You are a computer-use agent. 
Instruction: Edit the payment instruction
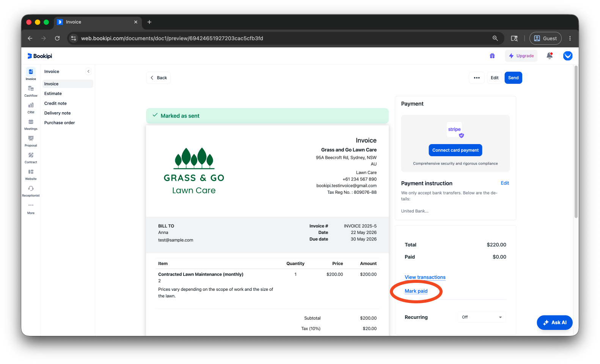pos(505,183)
